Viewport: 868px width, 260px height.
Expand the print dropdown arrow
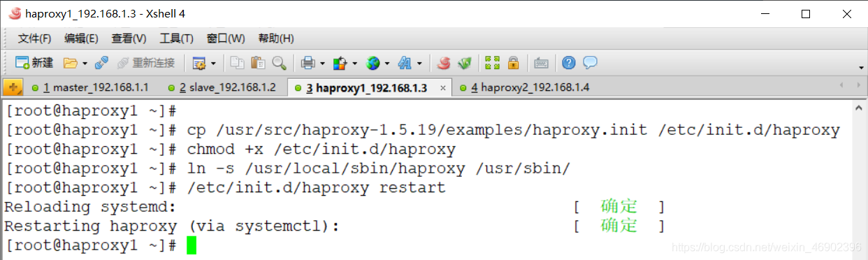coord(322,64)
